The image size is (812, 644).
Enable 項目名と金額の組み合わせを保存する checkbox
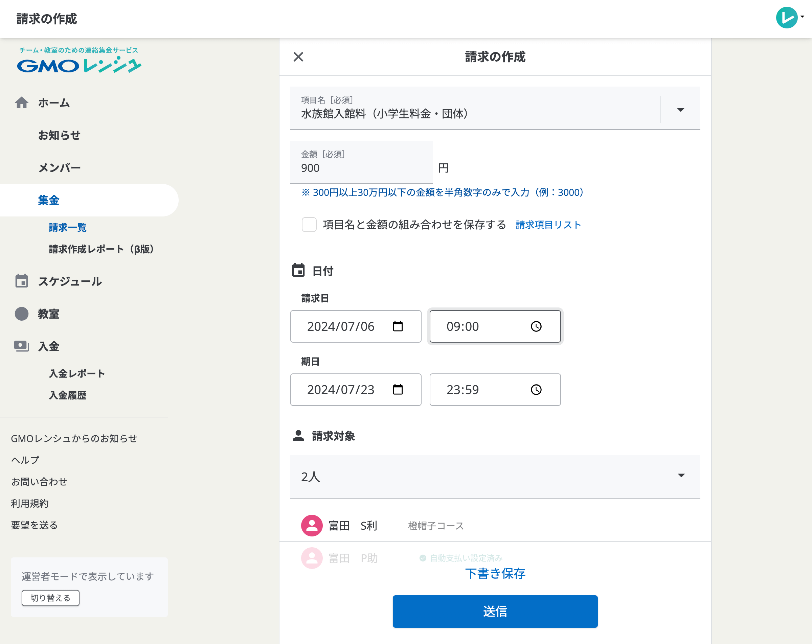(x=309, y=225)
